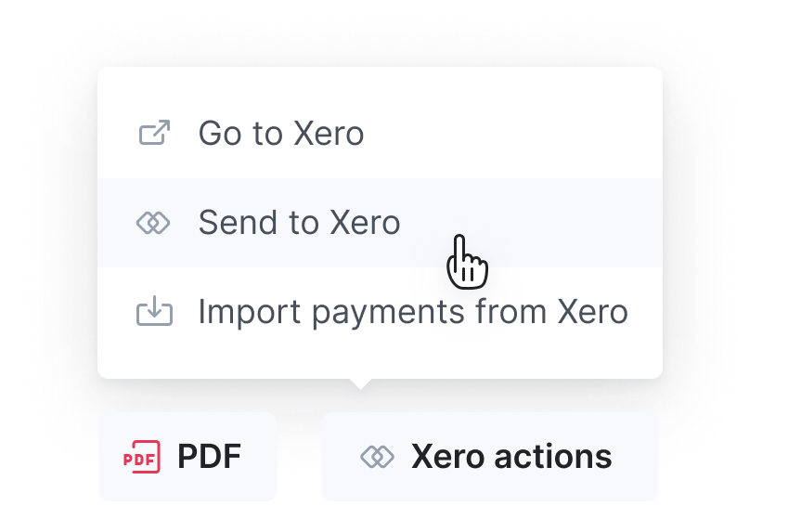Image resolution: width=788 pixels, height=532 pixels.
Task: Collapse the Xero actions dropdown button
Action: (490, 457)
